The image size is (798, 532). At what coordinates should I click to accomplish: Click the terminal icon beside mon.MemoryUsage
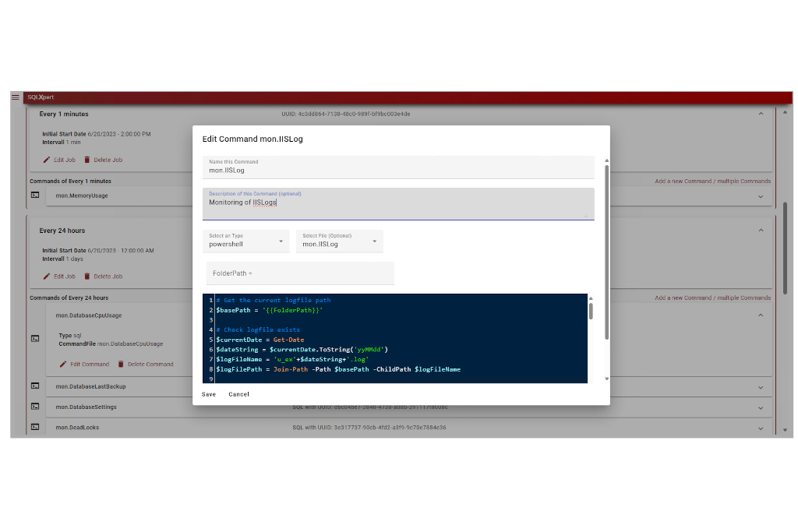35,196
